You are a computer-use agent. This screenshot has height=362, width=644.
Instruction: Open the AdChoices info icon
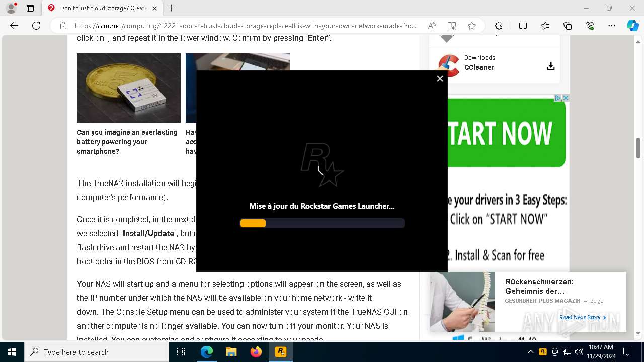(x=558, y=98)
